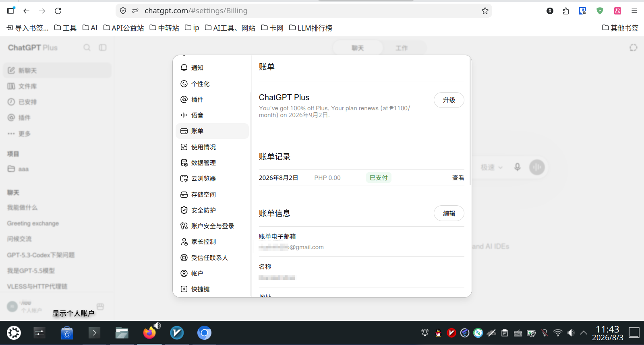Open the 快捷键 shortcuts section
The height and width of the screenshot is (345, 644).
tap(212, 289)
